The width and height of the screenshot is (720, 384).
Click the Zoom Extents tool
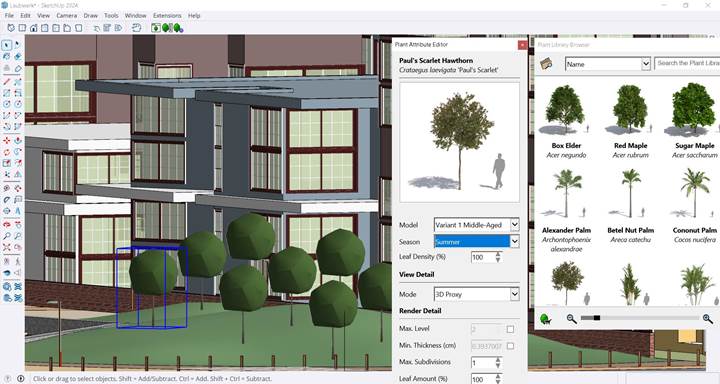(x=6, y=247)
